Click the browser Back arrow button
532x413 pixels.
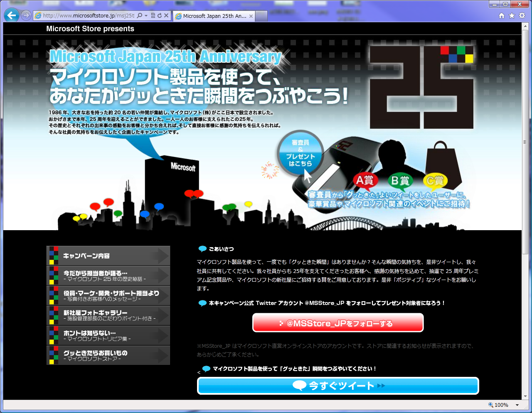pyautogui.click(x=12, y=15)
